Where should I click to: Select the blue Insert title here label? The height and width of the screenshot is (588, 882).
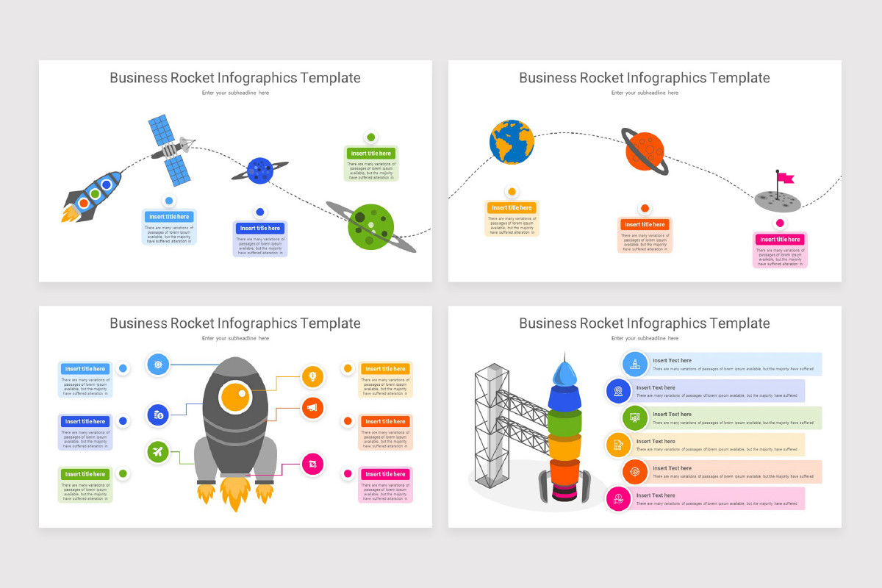(169, 216)
